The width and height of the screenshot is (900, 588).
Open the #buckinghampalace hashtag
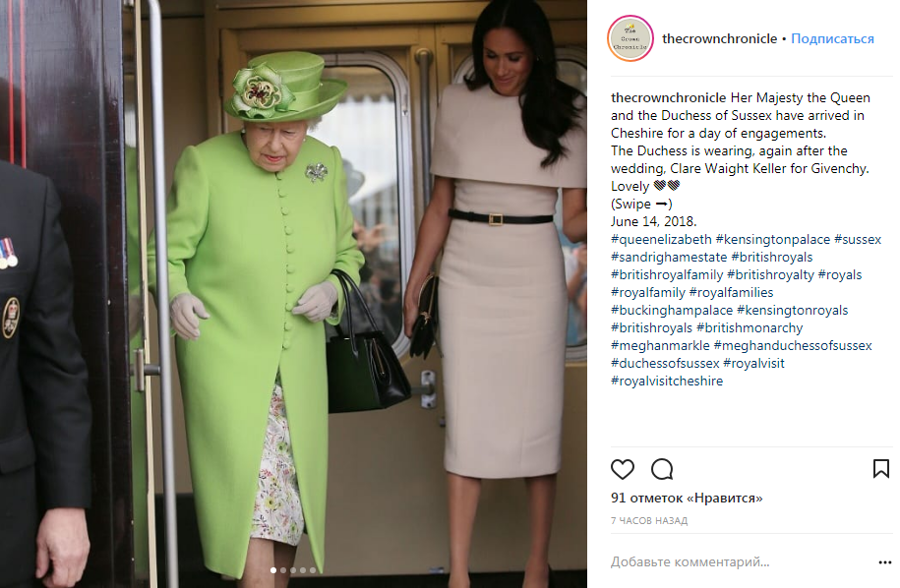(672, 311)
